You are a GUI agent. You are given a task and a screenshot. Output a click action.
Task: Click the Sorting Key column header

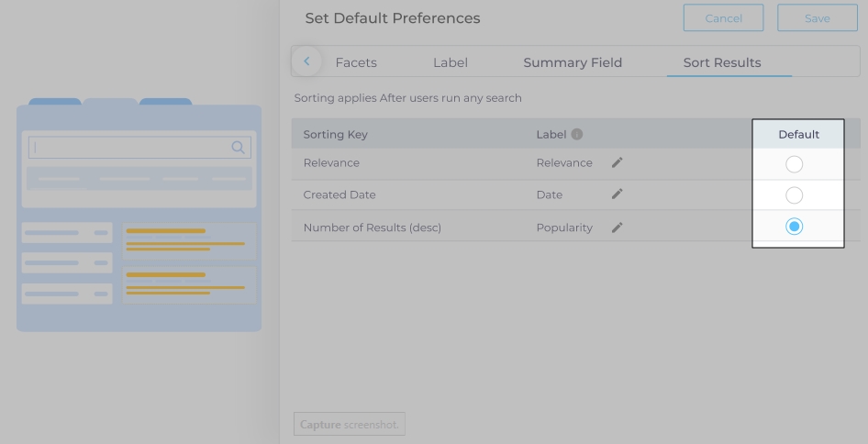coord(336,135)
